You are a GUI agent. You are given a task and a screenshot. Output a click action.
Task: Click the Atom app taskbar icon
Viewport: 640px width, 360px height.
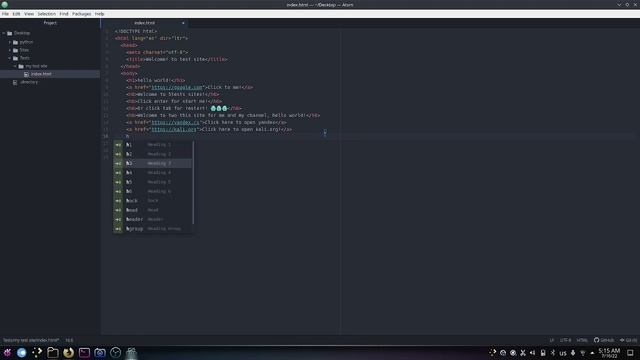tap(131, 353)
